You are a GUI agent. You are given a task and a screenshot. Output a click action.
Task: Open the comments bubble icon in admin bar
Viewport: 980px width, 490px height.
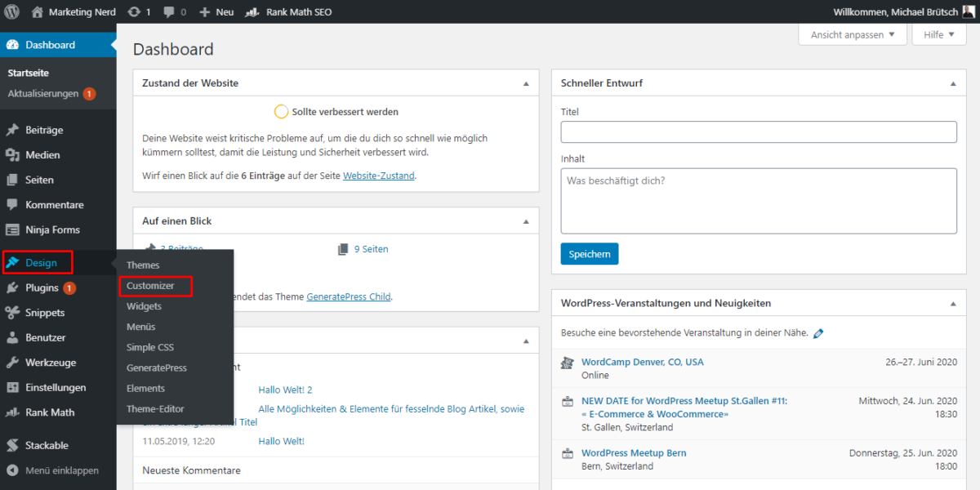coord(168,12)
